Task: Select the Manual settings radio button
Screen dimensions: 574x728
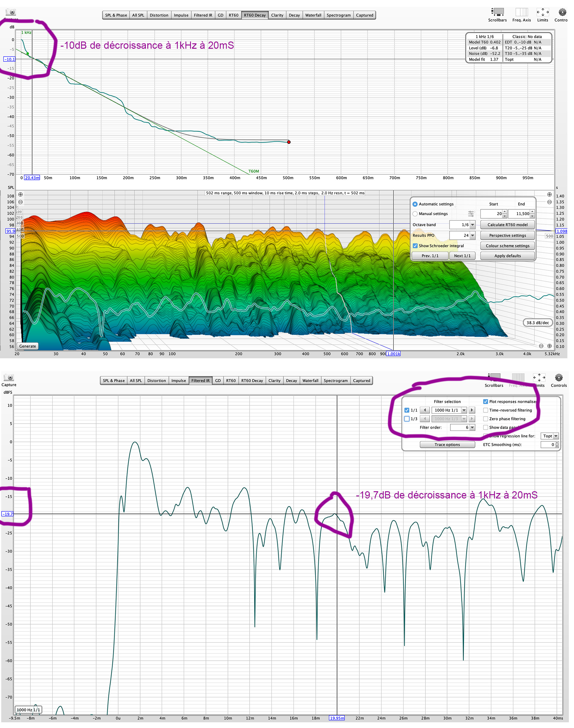Action: (x=415, y=214)
